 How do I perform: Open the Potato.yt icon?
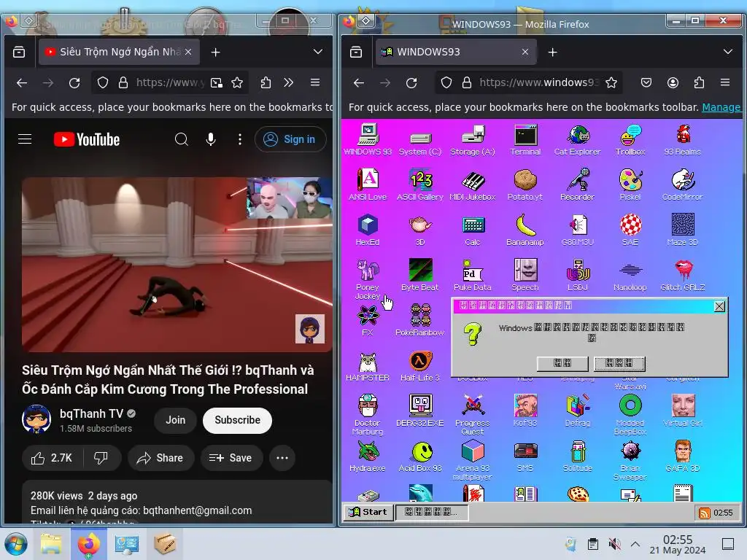[525, 184]
